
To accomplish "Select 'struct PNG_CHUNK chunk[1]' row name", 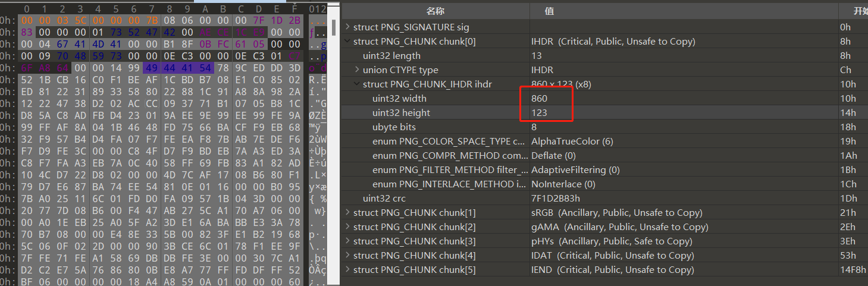I will click(x=415, y=212).
